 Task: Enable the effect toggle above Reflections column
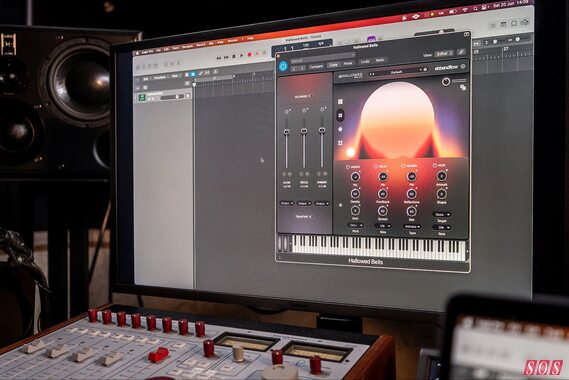(403, 166)
